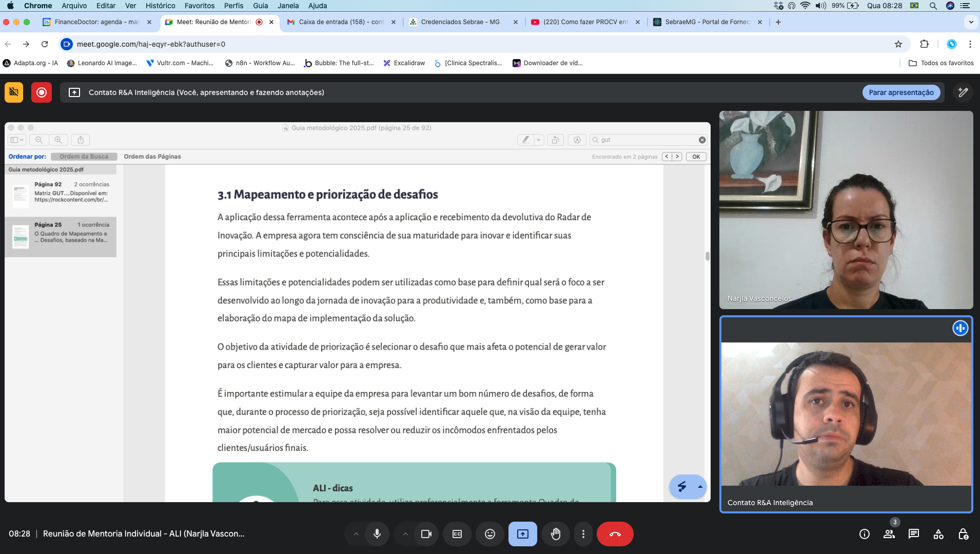Go to next search result
The width and height of the screenshot is (980, 554).
pyautogui.click(x=677, y=157)
